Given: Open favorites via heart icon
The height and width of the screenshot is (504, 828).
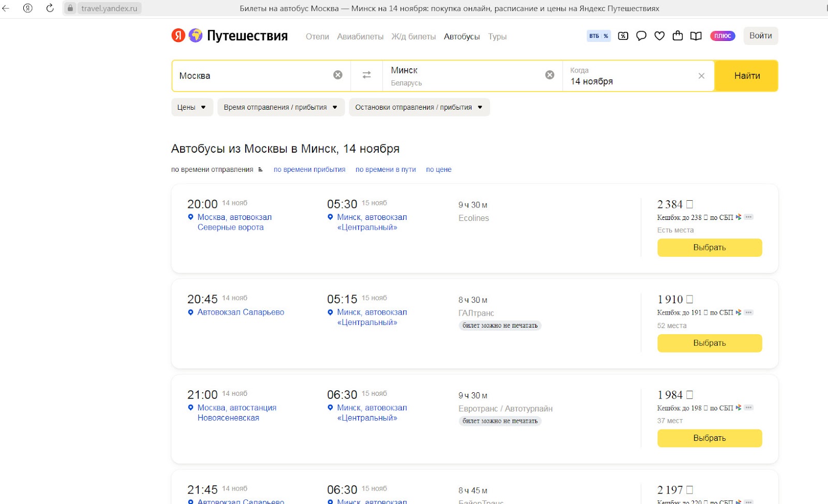Looking at the screenshot, I should 659,36.
